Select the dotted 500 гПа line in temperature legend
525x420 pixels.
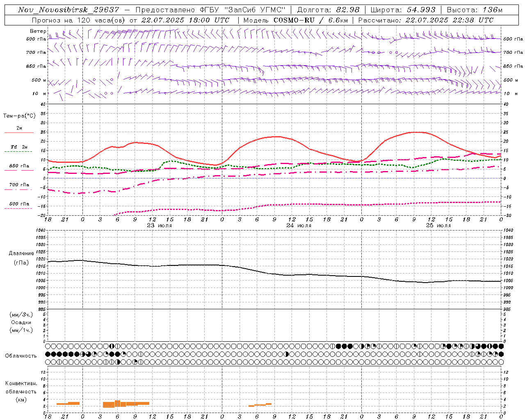tap(18, 209)
